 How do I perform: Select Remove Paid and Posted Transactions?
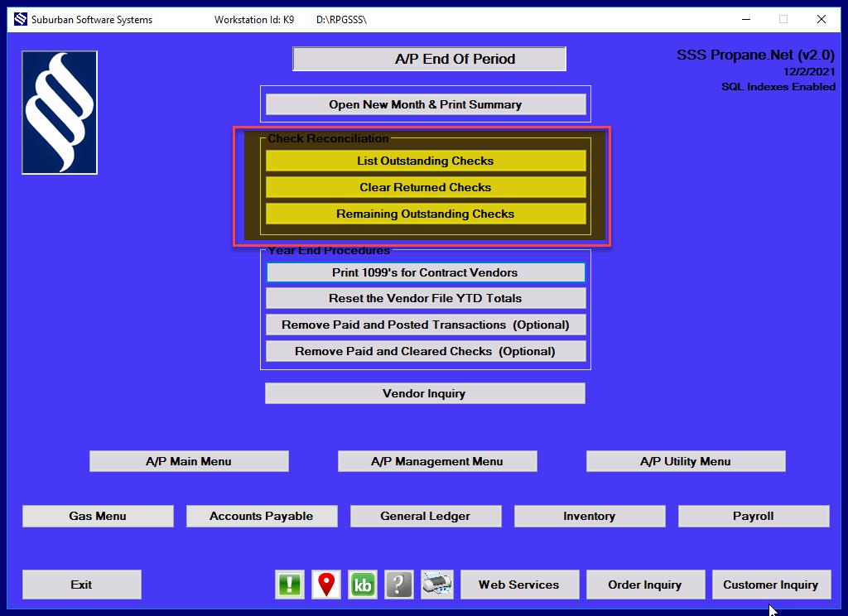click(426, 325)
